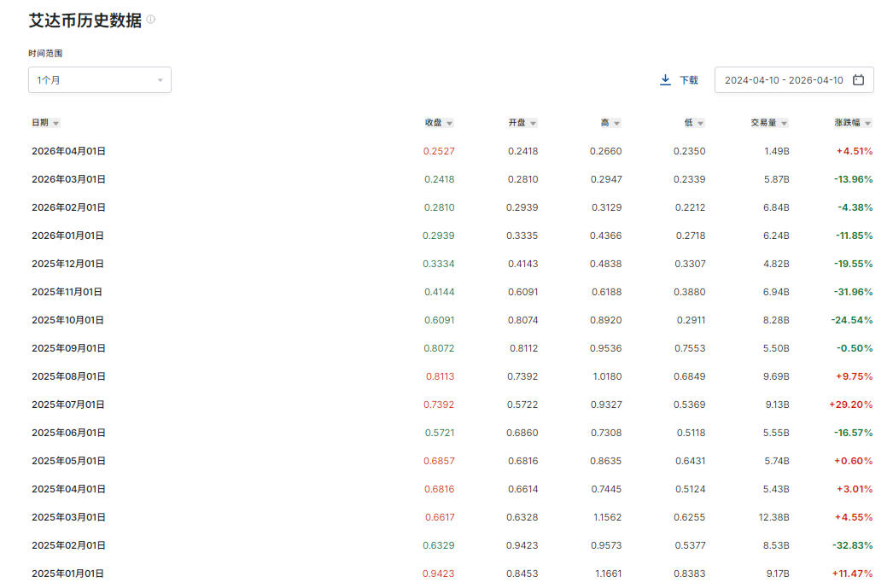This screenshot has height=588, width=893.
Task: Click the change value +4.51%
Action: [855, 151]
